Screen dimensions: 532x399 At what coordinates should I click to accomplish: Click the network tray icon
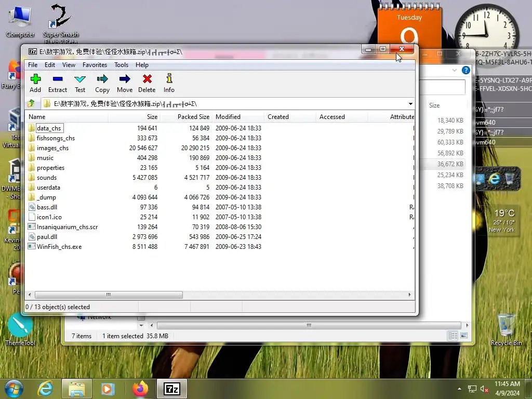click(472, 389)
